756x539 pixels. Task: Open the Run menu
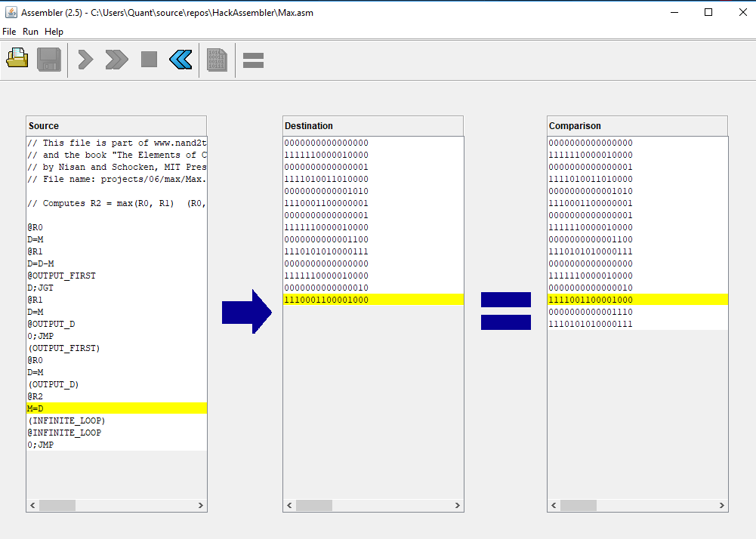30,32
